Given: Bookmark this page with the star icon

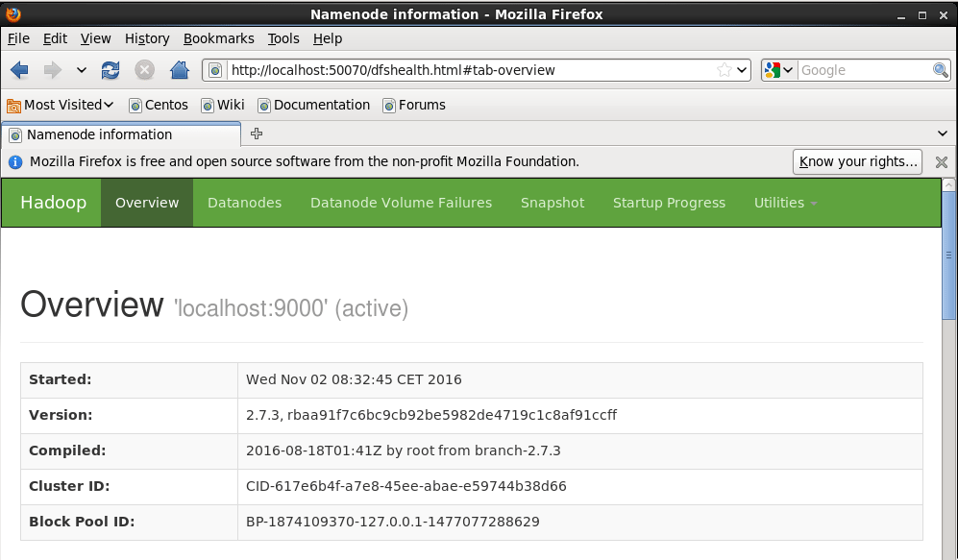Looking at the screenshot, I should pos(725,69).
